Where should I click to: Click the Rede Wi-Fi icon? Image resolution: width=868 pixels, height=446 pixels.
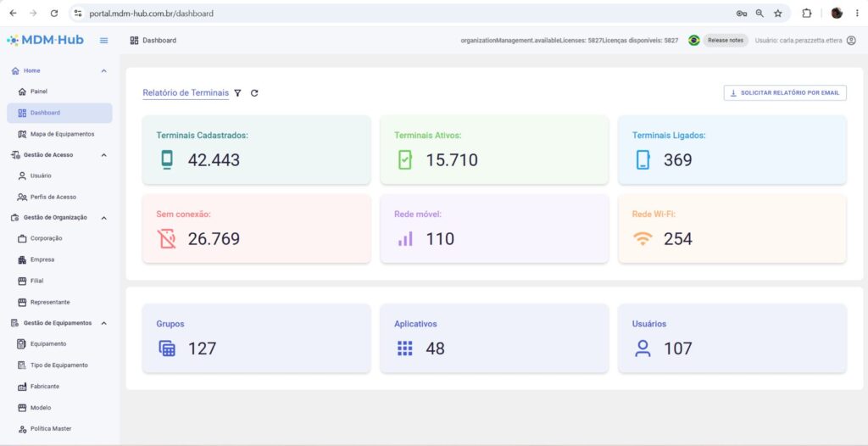[x=643, y=239]
